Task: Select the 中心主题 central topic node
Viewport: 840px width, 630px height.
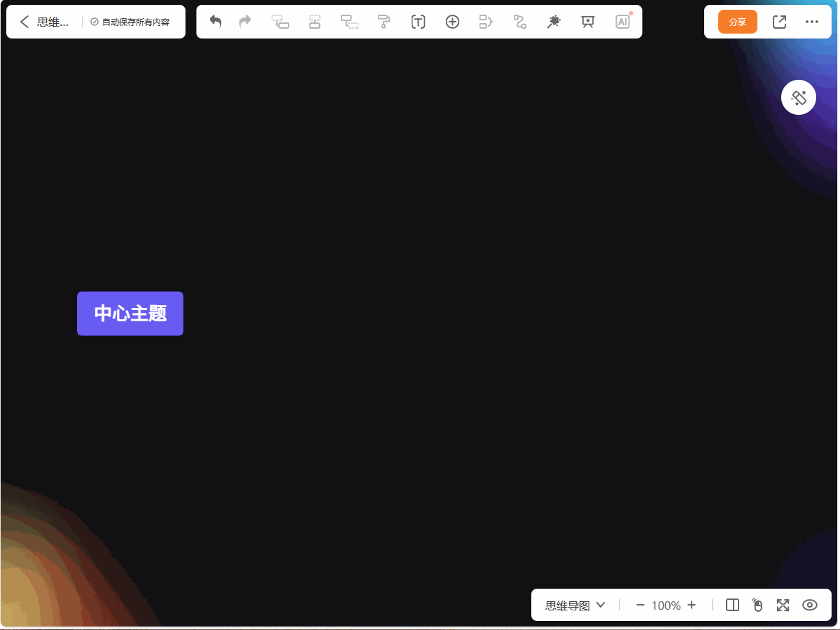Action: coord(130,314)
